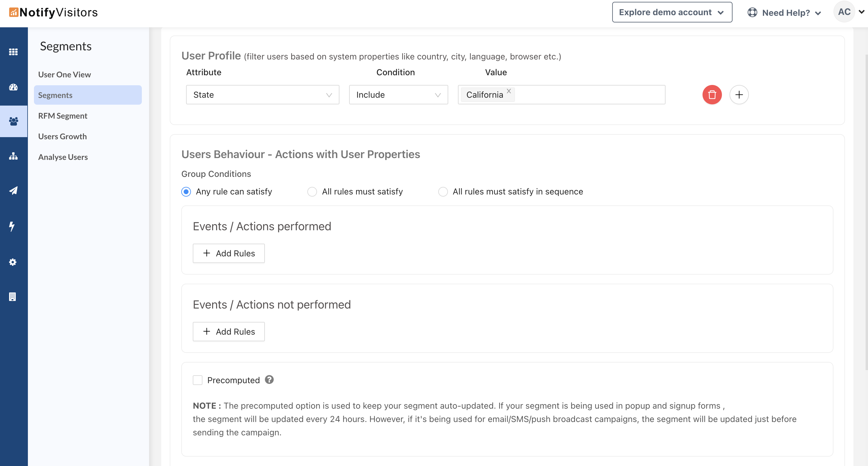The image size is (868, 466).
Task: Click the paper plane campaigns sidebar icon
Action: coord(13,191)
